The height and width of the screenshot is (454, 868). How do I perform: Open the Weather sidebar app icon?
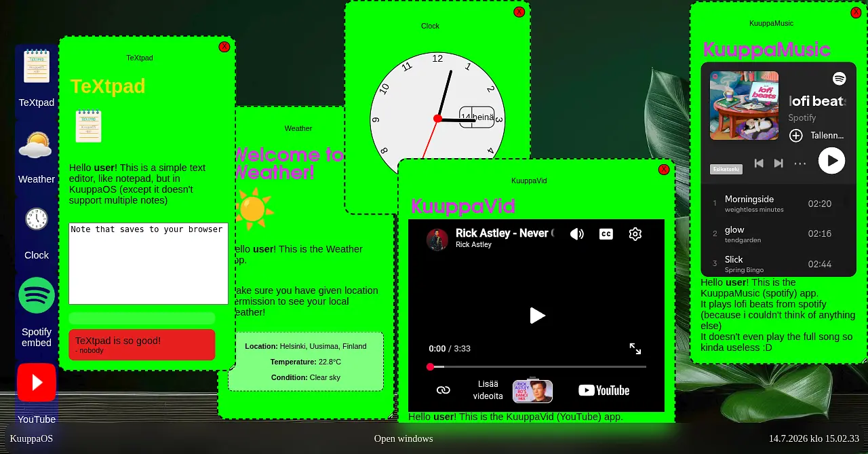tap(35, 145)
